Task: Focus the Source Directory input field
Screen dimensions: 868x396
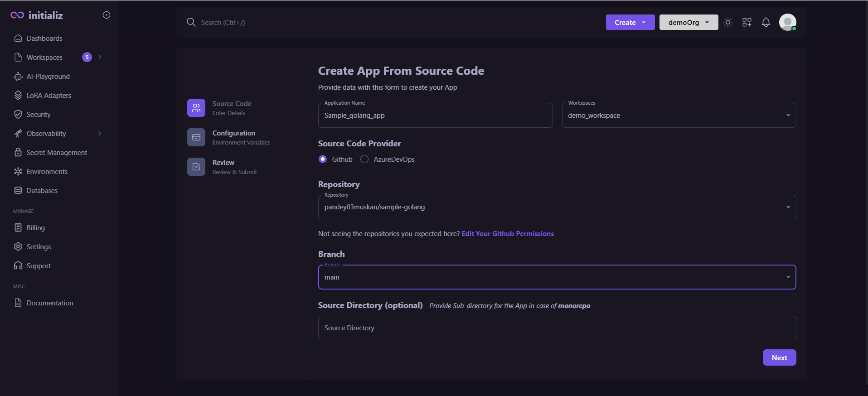Action: (x=557, y=328)
